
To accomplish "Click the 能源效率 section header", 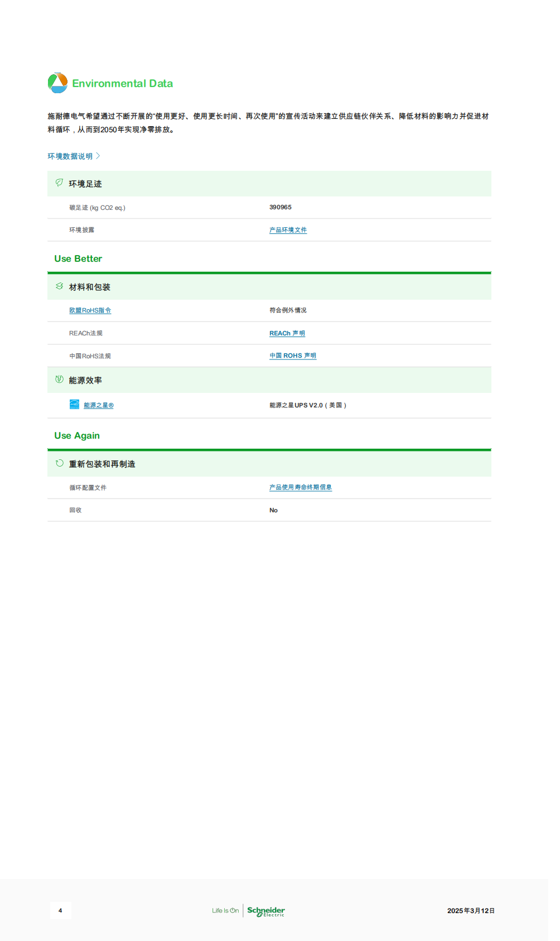I will click(269, 380).
